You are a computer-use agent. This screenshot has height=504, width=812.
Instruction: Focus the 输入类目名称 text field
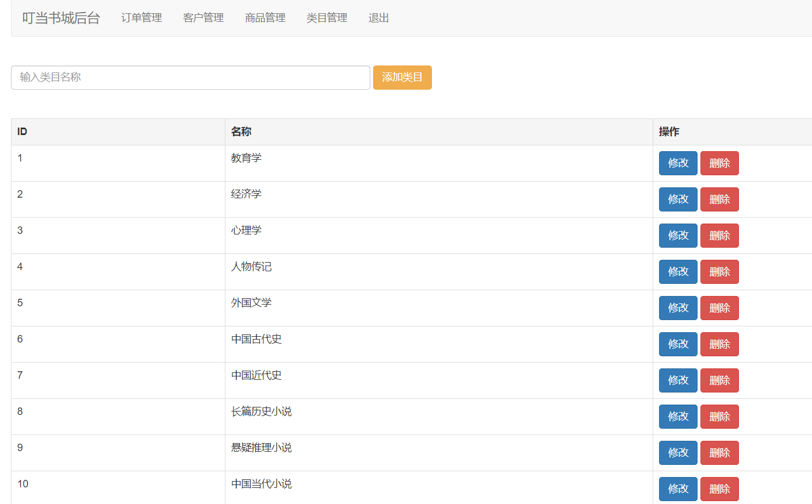pos(190,78)
